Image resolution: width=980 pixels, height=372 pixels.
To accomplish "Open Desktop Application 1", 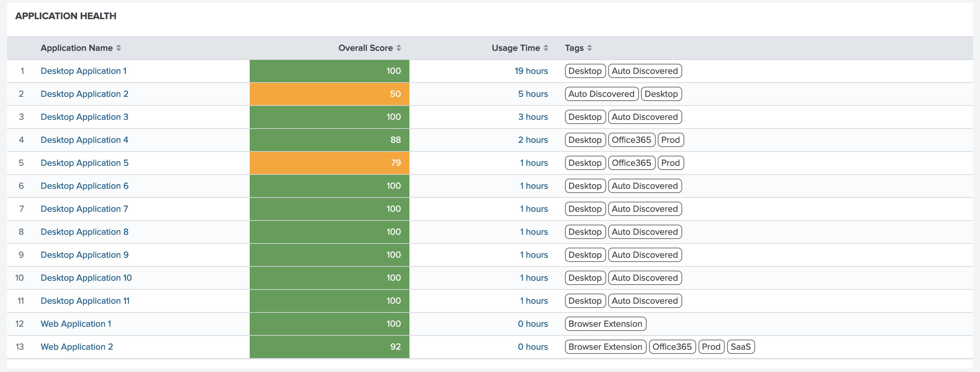I will point(84,71).
